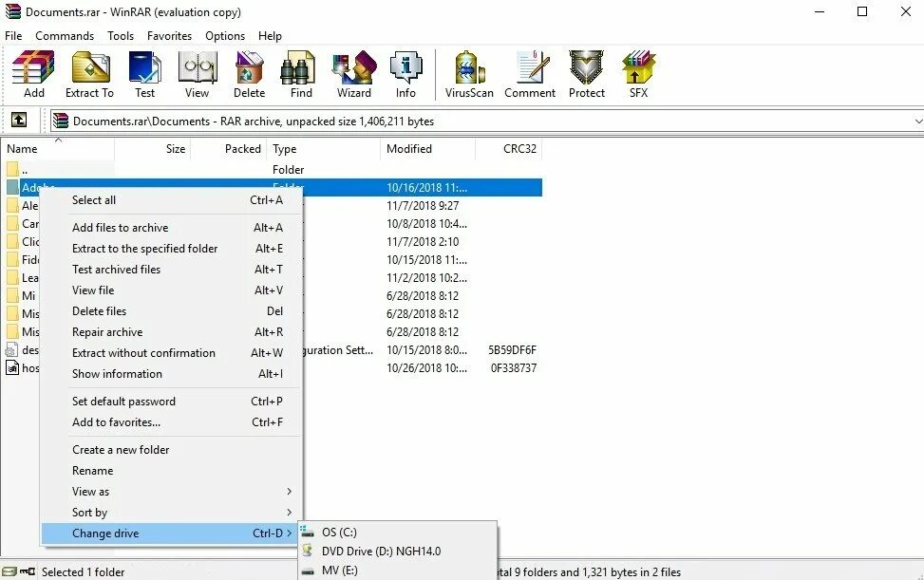
Task: Click the des configuration file icon
Action: click(12, 350)
